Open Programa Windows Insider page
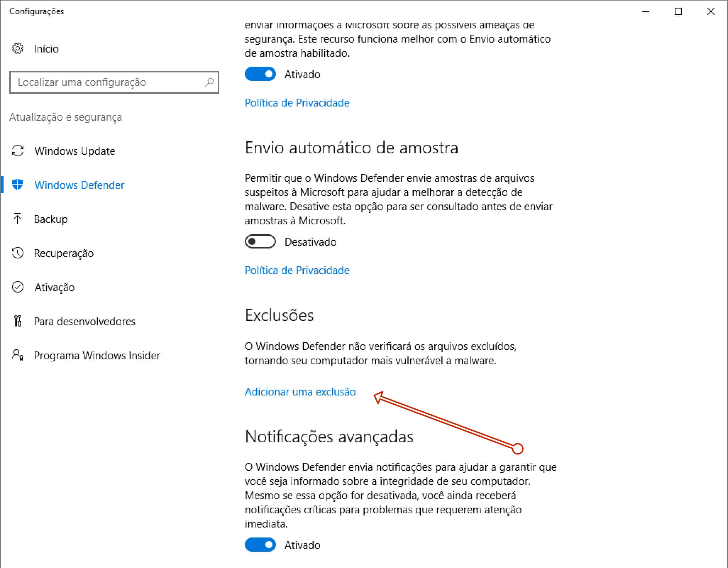The width and height of the screenshot is (728, 568). click(x=97, y=355)
